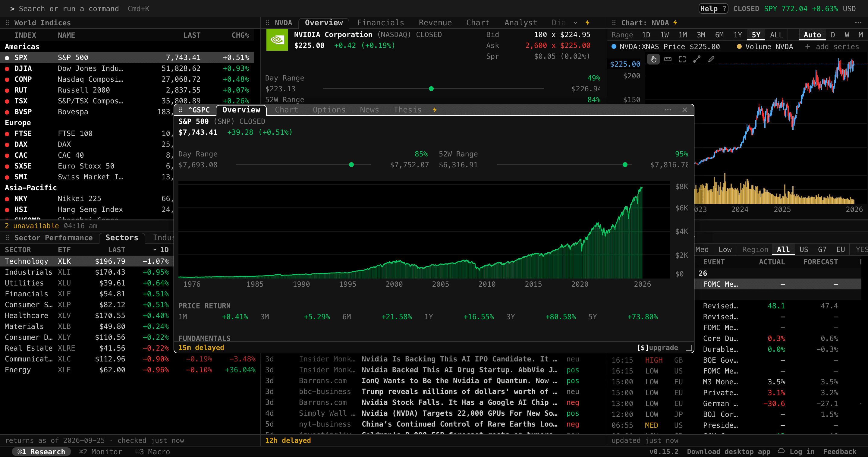Select the pencil freehand draw tool
Screen dimensions: 868x457
711,59
